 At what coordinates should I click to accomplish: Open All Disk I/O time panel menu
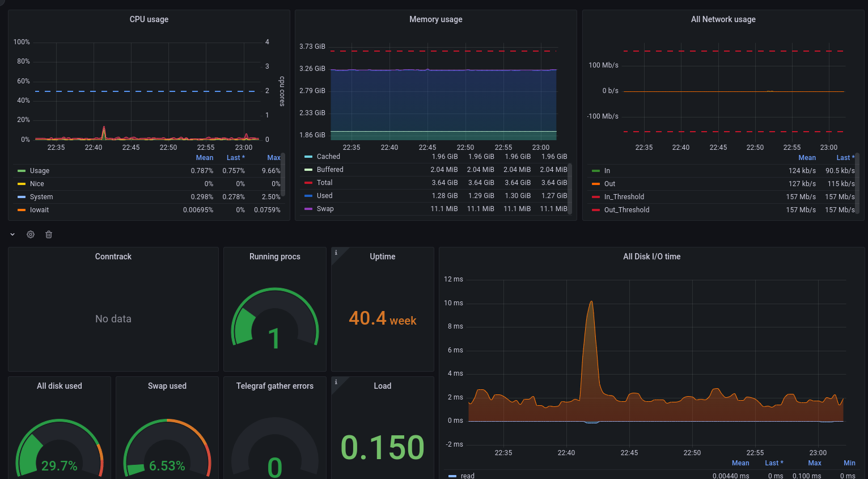652,257
